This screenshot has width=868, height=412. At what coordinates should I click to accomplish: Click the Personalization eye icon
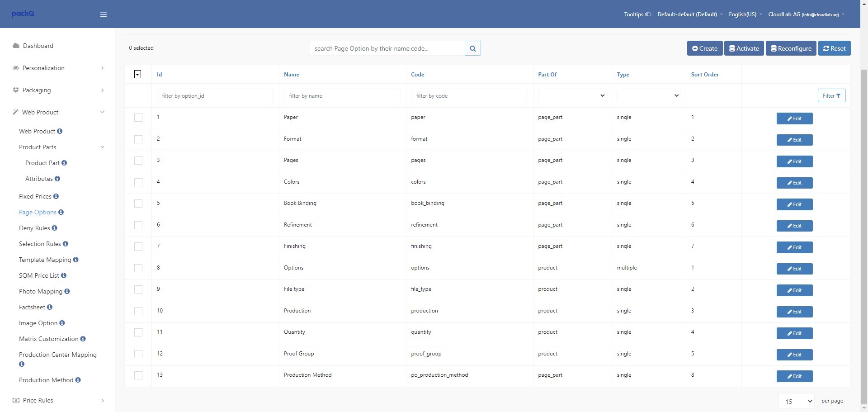[16, 68]
